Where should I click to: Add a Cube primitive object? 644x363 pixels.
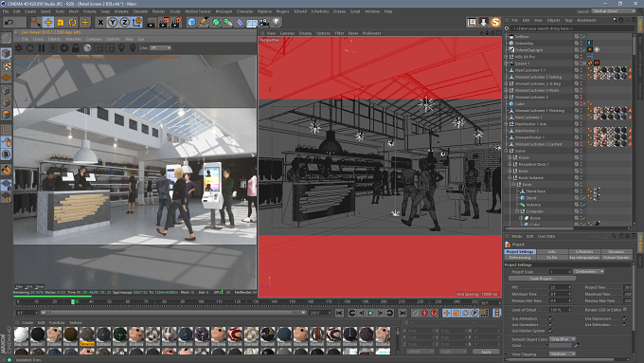coord(192,22)
